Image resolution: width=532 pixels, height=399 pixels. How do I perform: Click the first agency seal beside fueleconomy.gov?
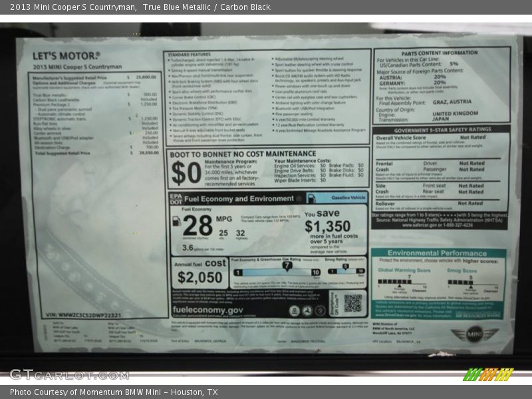coord(294,311)
